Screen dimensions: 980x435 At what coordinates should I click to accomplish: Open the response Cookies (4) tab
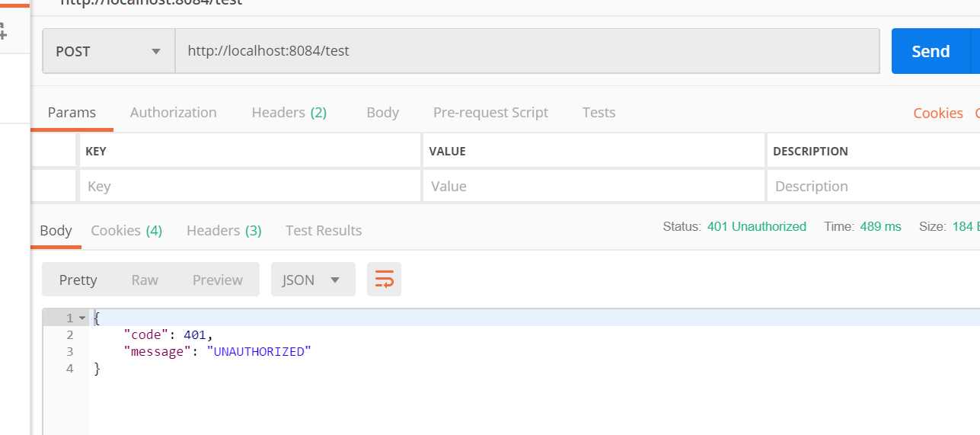(126, 230)
